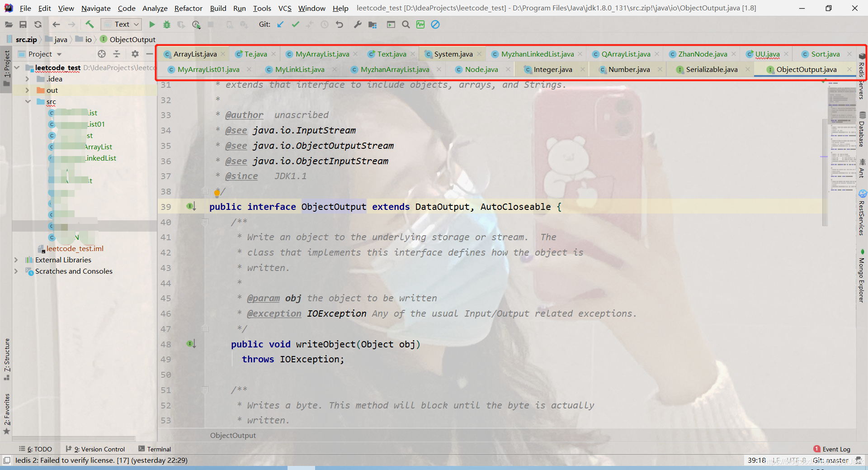The width and height of the screenshot is (868, 470).
Task: Switch to the Serializable.java tab
Action: click(712, 69)
